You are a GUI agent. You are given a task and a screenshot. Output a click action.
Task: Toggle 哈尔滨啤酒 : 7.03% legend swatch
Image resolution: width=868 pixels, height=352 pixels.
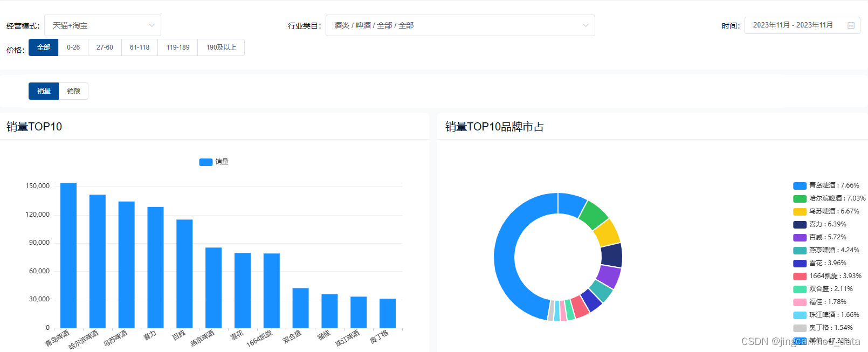[800, 199]
